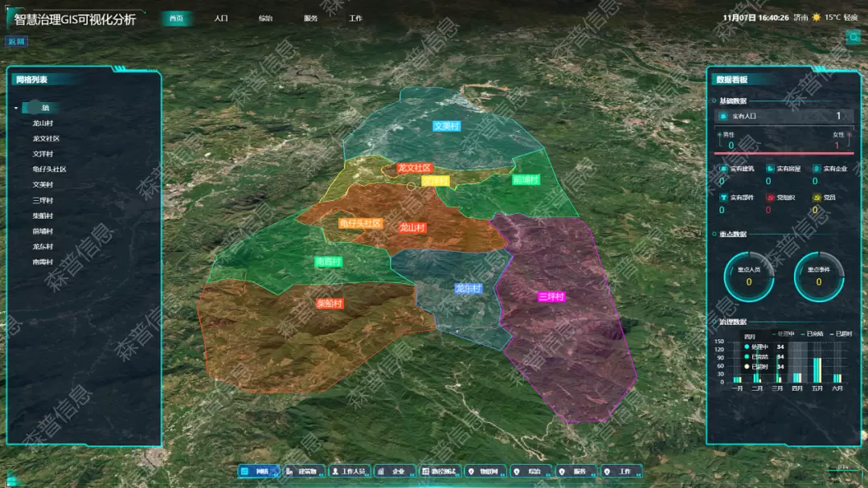The width and height of the screenshot is (868, 488).
Task: Select the 企业 enterprise layer icon
Action: (x=380, y=471)
